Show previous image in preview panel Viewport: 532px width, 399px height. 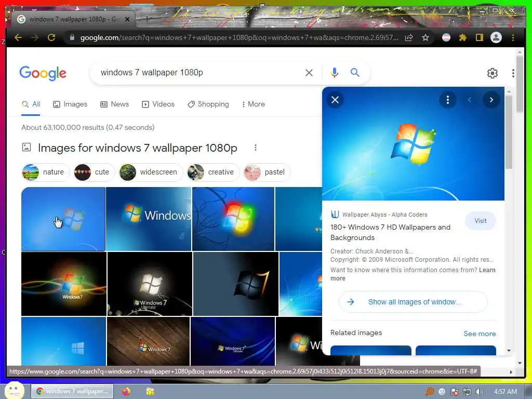click(470, 100)
